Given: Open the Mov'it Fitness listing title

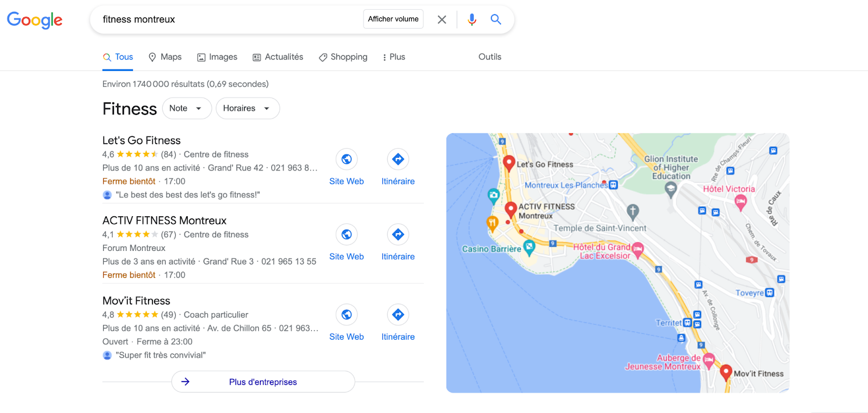Looking at the screenshot, I should pos(136,301).
